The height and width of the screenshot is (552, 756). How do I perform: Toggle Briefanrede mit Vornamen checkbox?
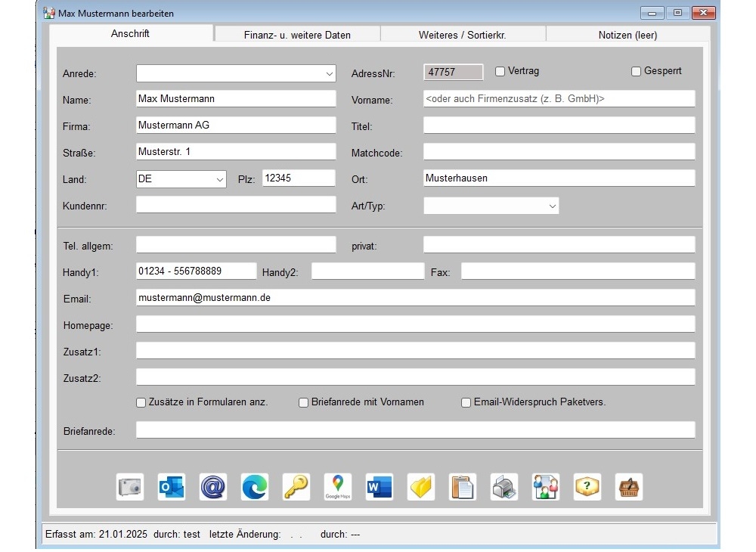pyautogui.click(x=304, y=403)
